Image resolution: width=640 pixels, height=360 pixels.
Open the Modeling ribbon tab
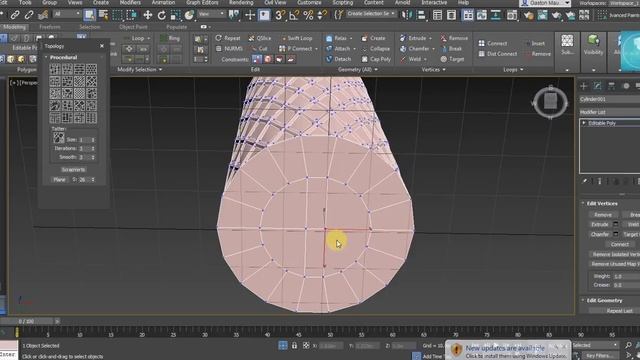click(x=14, y=27)
